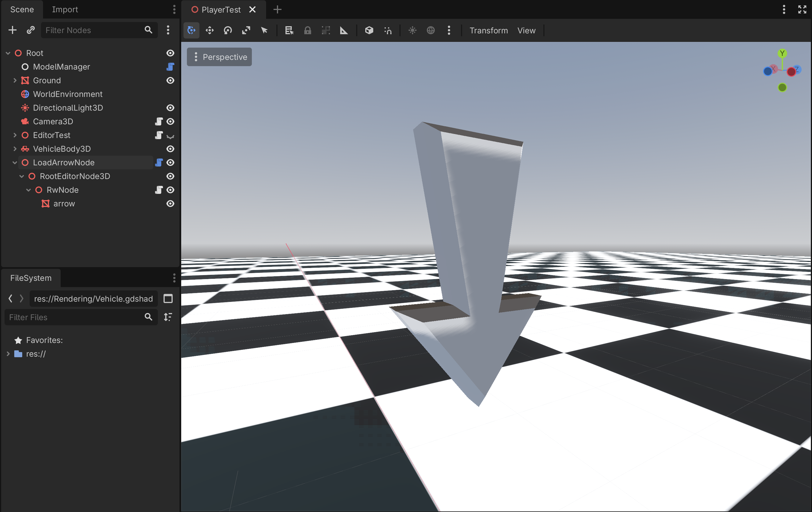The image size is (812, 512).
Task: Hide the arrow node via eye toggle
Action: click(171, 204)
